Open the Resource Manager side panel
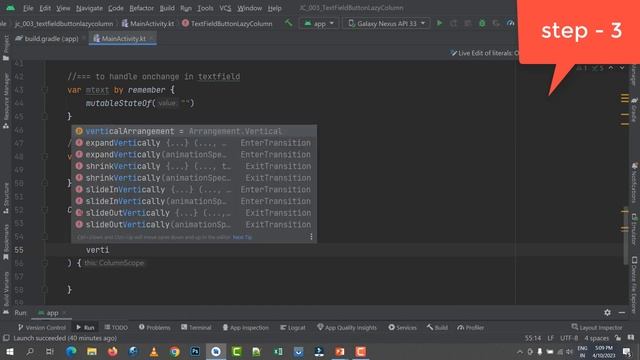The height and width of the screenshot is (360, 640). (x=6, y=100)
